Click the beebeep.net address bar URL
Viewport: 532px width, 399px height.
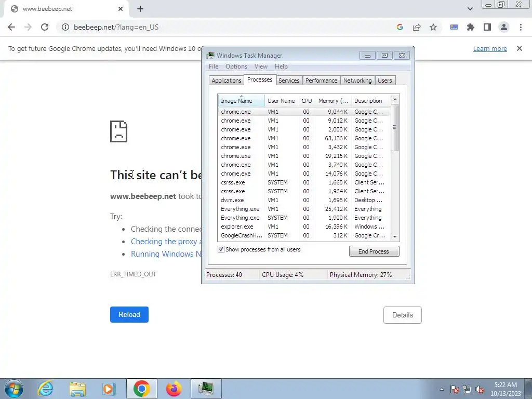point(116,27)
